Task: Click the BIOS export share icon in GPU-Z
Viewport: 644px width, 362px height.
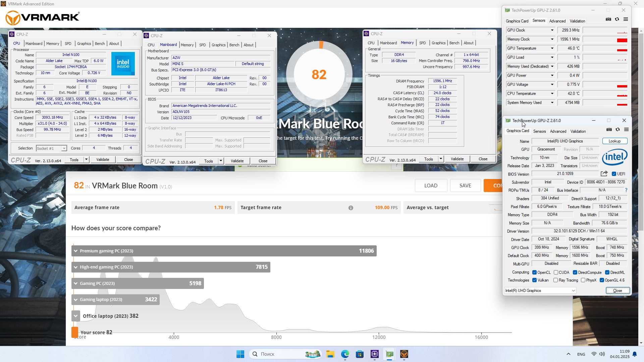Action: [x=604, y=174]
